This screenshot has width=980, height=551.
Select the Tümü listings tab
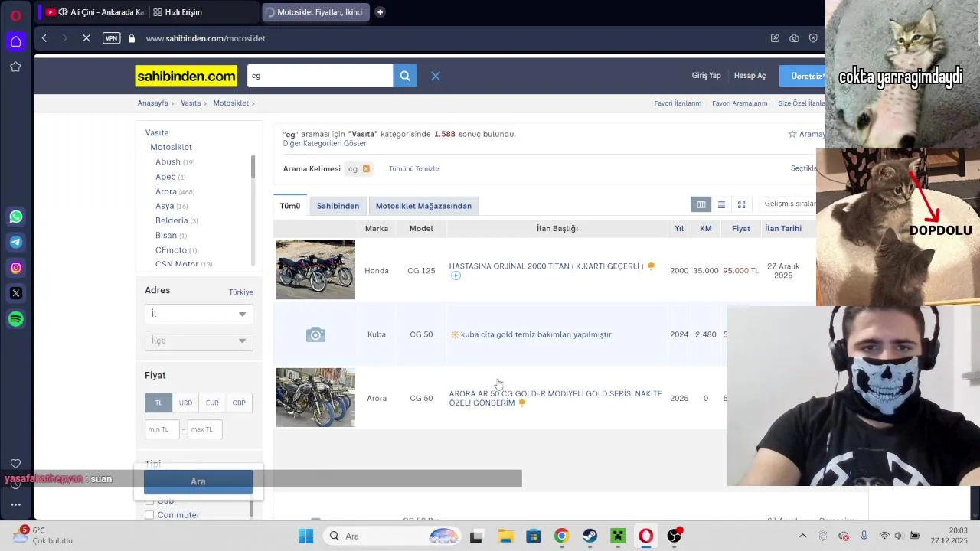tap(290, 206)
